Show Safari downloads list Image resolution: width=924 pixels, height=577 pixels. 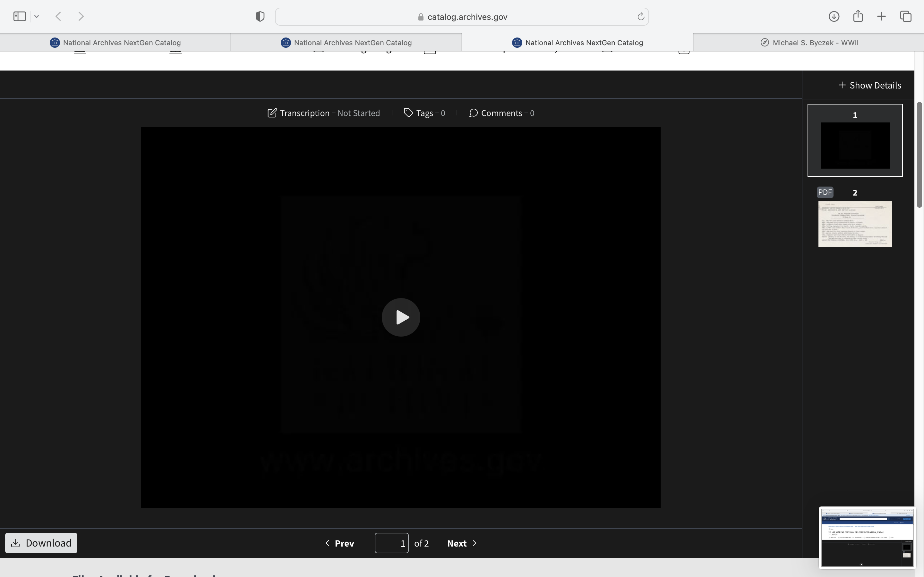(x=834, y=16)
